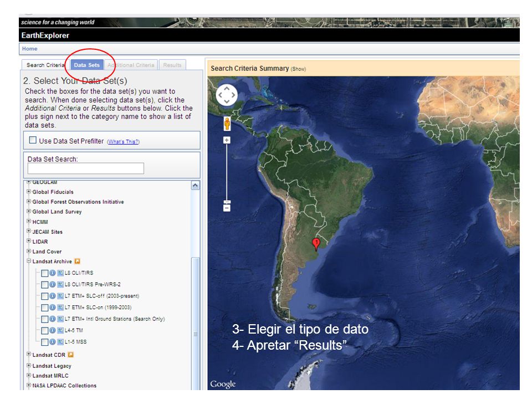Click orange icon beside Landsat Archive
Image resolution: width=532 pixels, height=399 pixels.
[x=78, y=261]
